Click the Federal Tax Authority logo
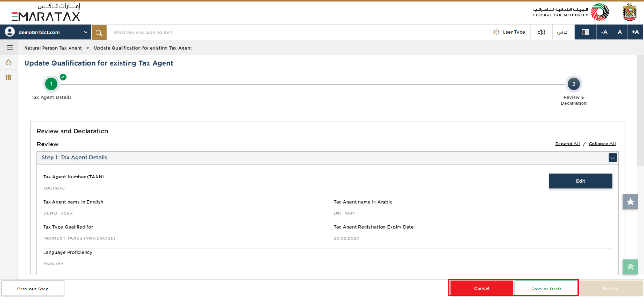 571,12
